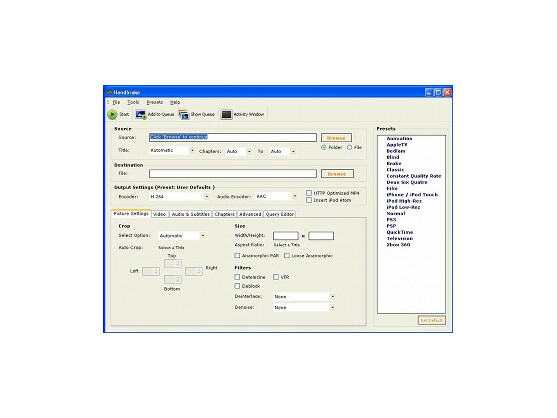Select the iPhone / iPod Touch preset
This screenshot has width=557, height=418.
click(412, 195)
